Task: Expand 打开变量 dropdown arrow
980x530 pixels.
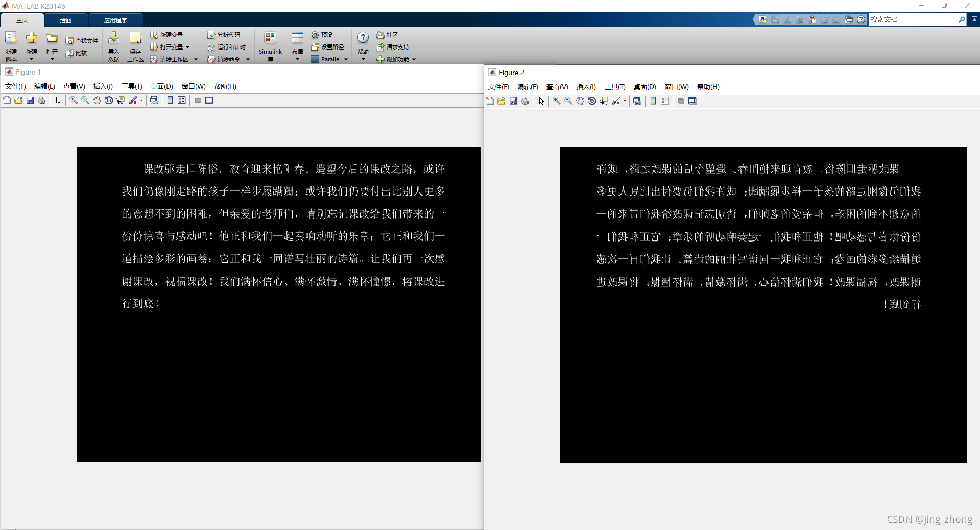Action: (x=188, y=47)
